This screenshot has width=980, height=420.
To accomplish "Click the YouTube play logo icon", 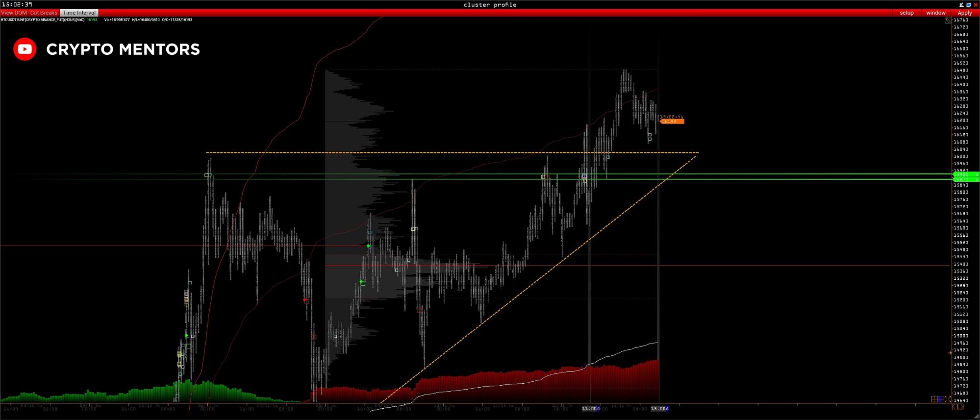I will click(25, 49).
